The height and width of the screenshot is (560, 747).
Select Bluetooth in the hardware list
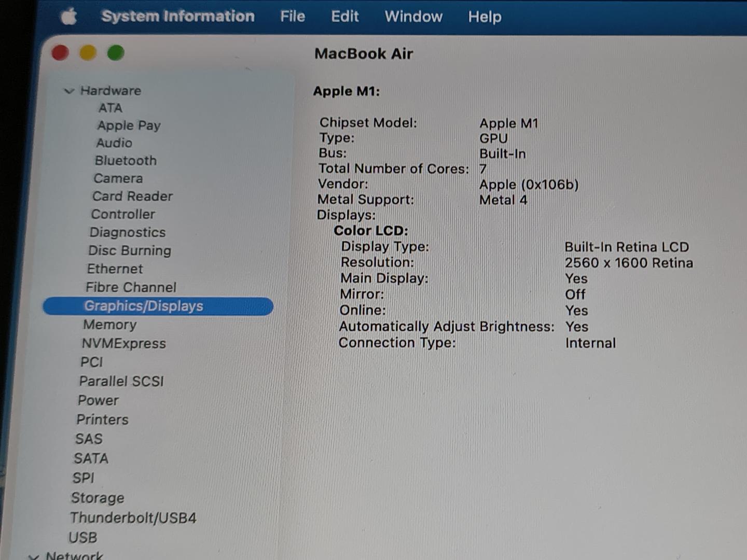tap(126, 161)
